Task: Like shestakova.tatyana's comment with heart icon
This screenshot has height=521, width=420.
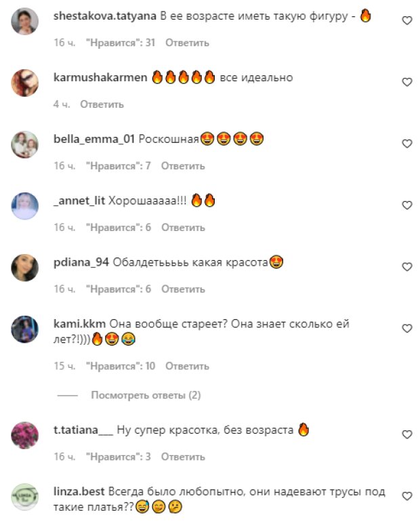Action: click(x=407, y=20)
